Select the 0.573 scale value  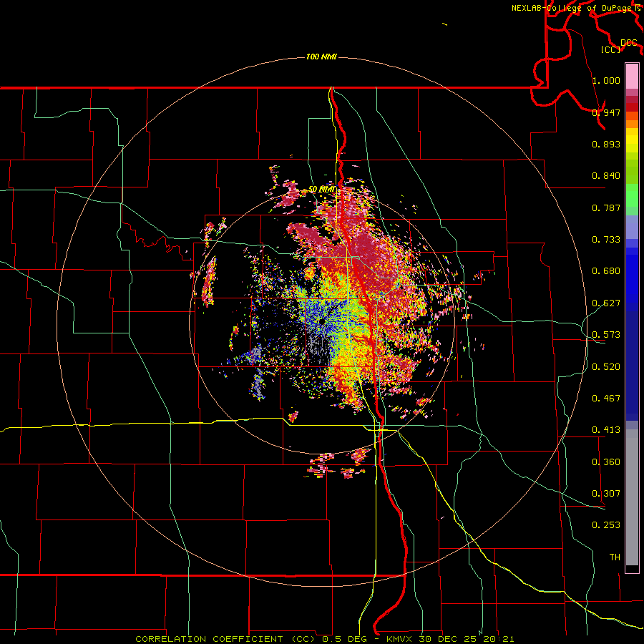pos(606,335)
